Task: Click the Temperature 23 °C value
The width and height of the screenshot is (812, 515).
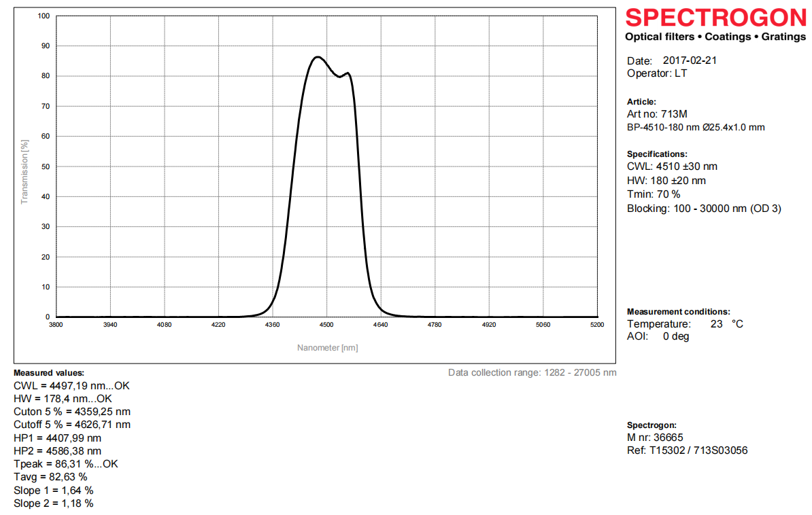Action: (x=726, y=324)
